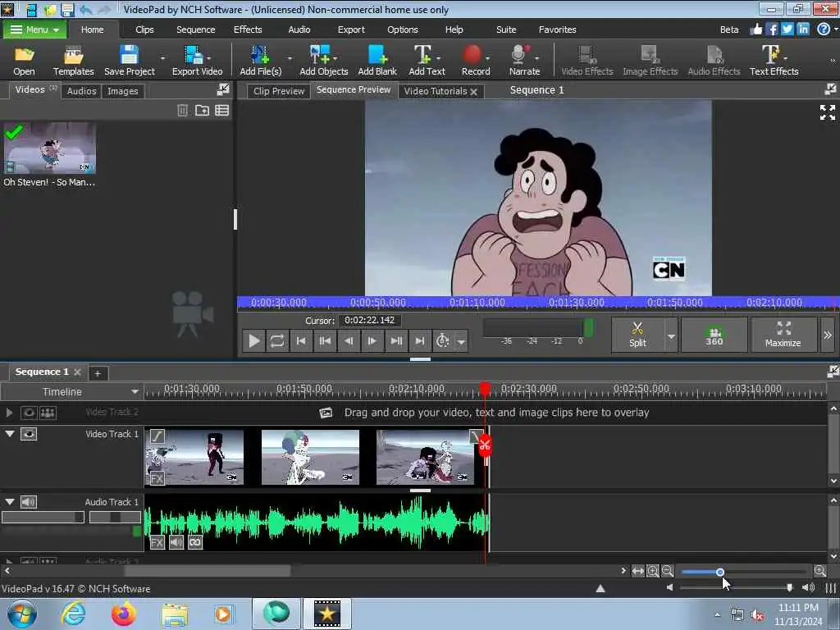Click the Cursor time field 0:02:22.142
Screen dimensions: 840x630
[x=370, y=321]
